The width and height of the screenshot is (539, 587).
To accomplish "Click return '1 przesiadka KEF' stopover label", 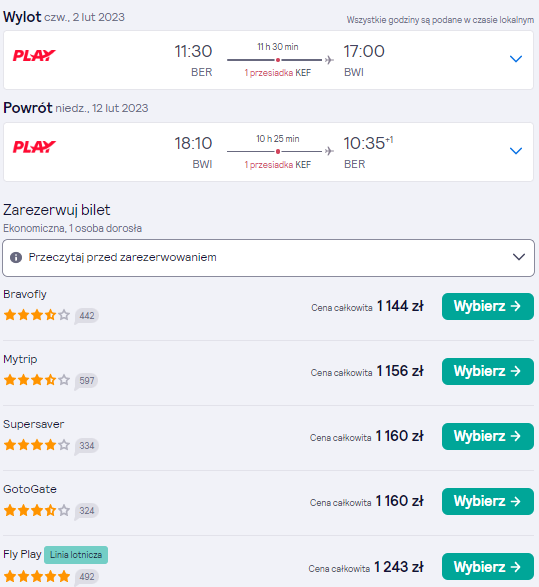I will 278,165.
